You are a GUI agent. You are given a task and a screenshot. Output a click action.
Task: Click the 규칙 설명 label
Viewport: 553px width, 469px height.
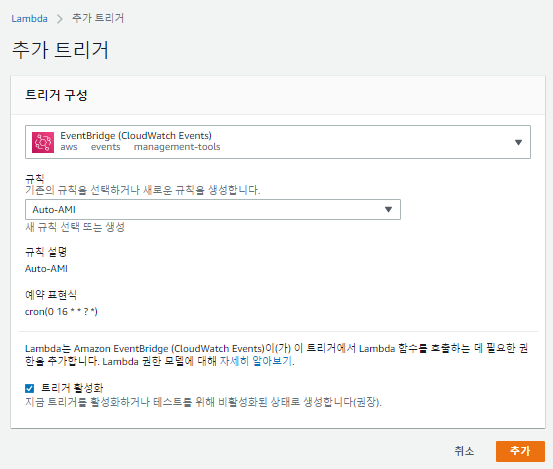[46, 252]
